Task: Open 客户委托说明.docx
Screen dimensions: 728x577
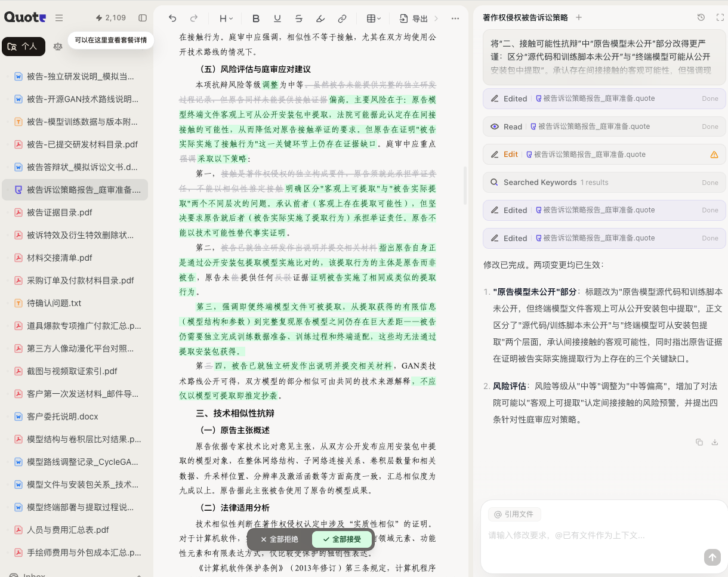Action: (75, 416)
